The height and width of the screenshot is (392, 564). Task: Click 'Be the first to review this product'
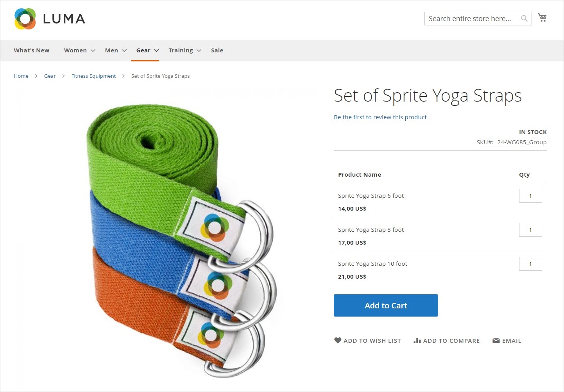pos(380,117)
